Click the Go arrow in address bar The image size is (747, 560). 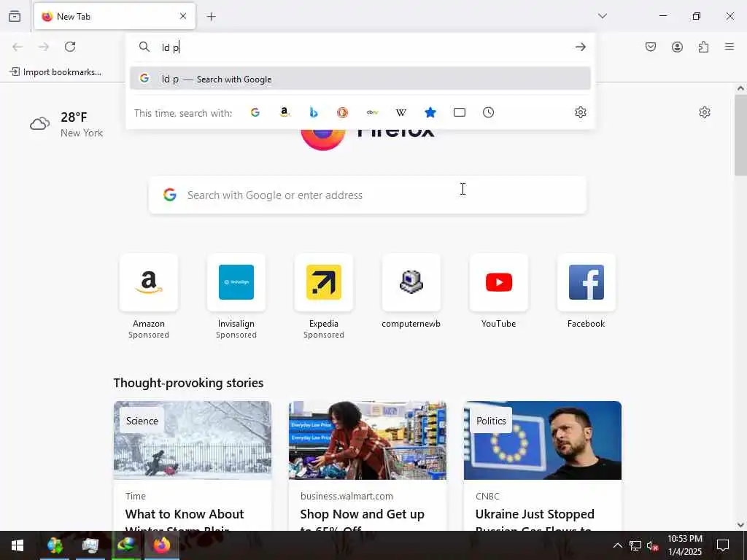pos(580,47)
